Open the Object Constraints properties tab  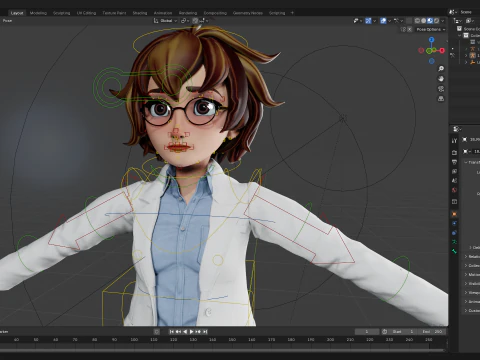(x=454, y=233)
